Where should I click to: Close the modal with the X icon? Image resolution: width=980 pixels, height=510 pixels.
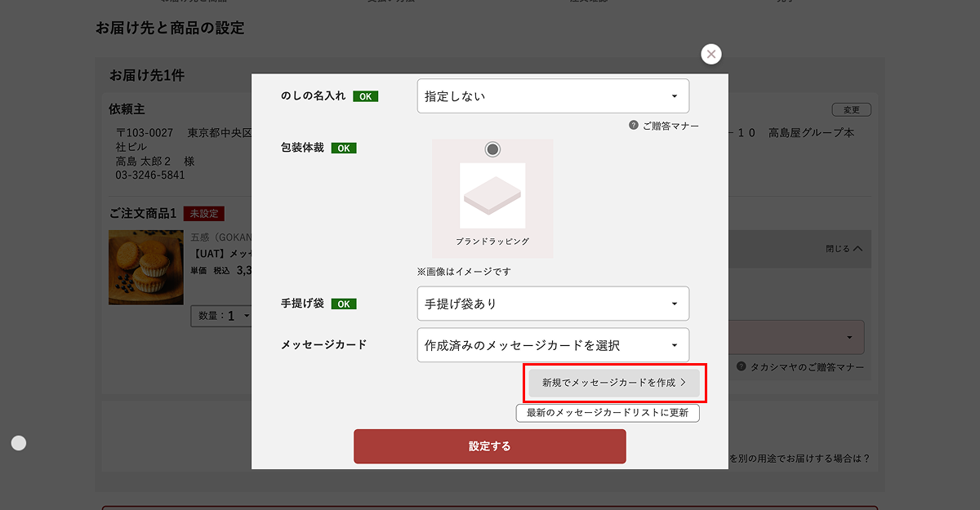pos(711,54)
